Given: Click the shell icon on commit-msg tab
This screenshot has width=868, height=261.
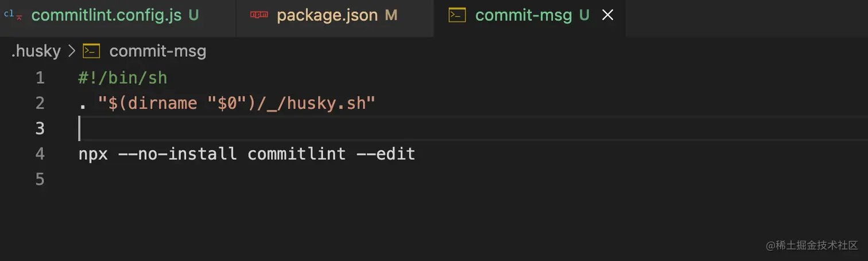Looking at the screenshot, I should (x=457, y=15).
